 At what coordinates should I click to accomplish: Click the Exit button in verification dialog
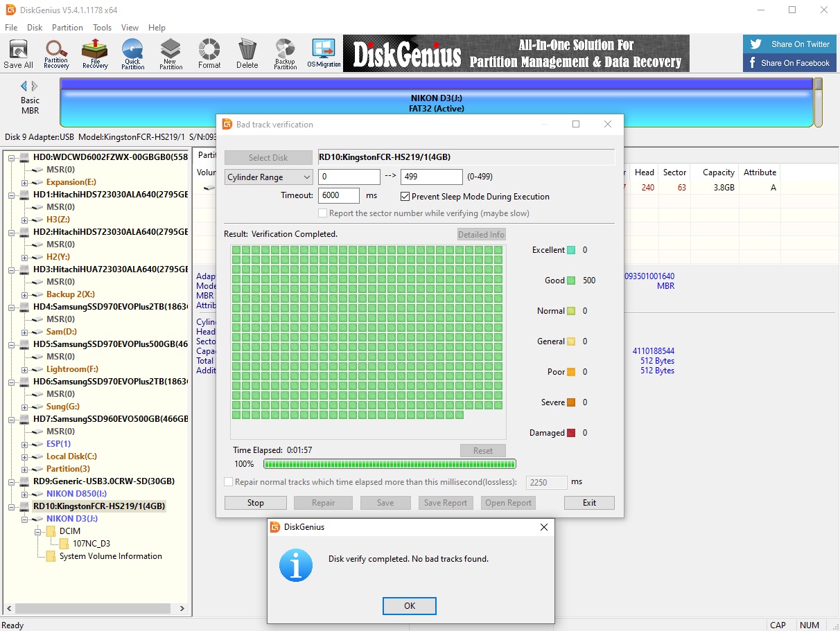click(589, 503)
